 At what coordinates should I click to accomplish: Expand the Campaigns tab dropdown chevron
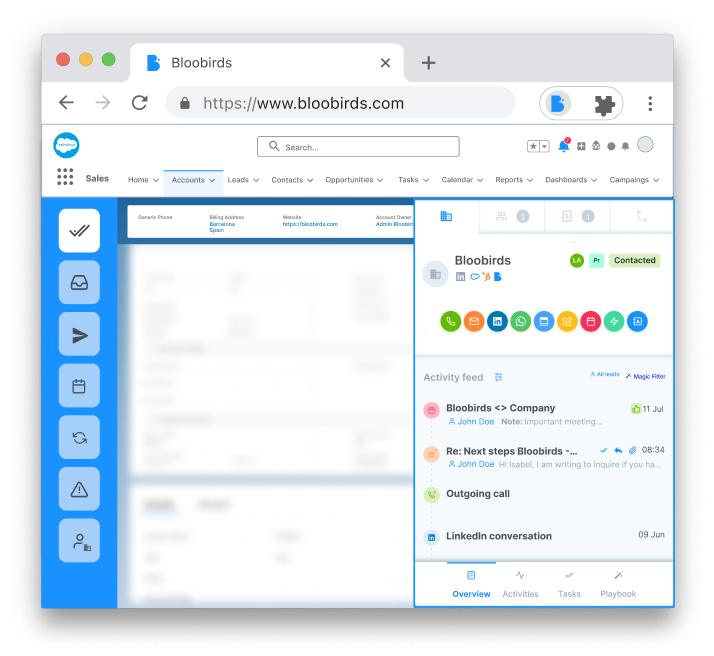click(656, 180)
